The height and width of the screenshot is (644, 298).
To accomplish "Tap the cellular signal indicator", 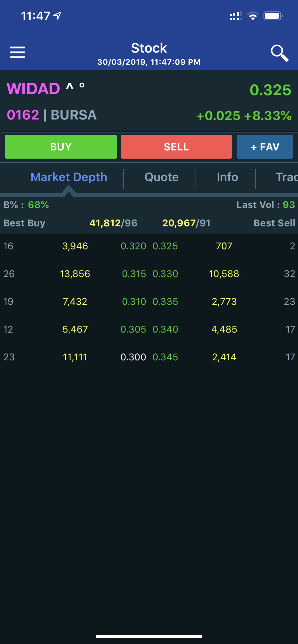I will 236,16.
